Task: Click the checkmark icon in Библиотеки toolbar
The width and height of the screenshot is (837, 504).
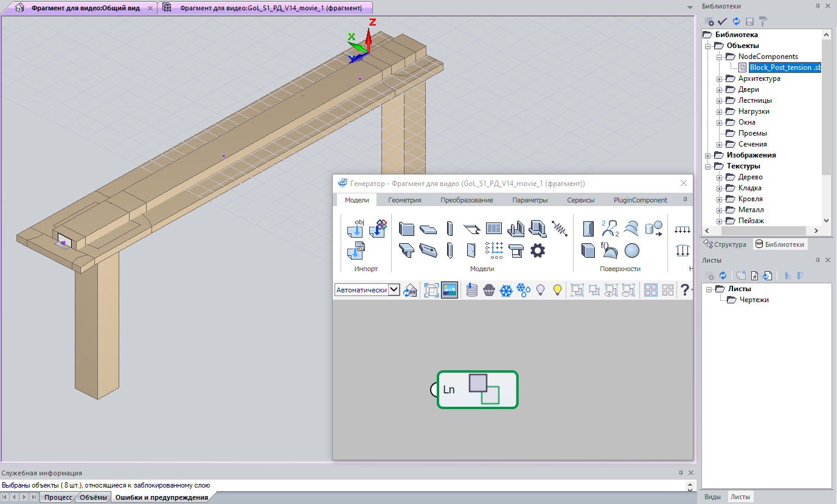Action: (723, 21)
